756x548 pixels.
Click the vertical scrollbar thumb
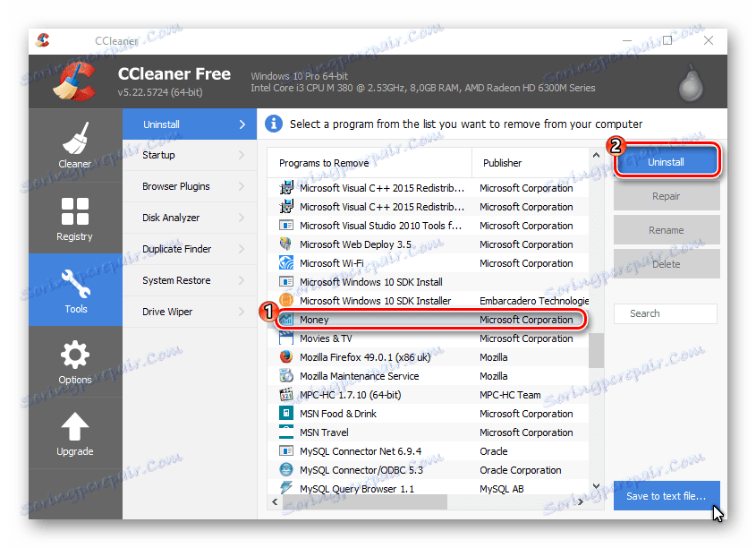click(x=596, y=351)
